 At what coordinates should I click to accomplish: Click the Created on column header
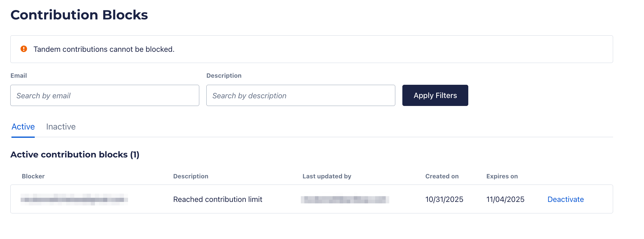442,176
